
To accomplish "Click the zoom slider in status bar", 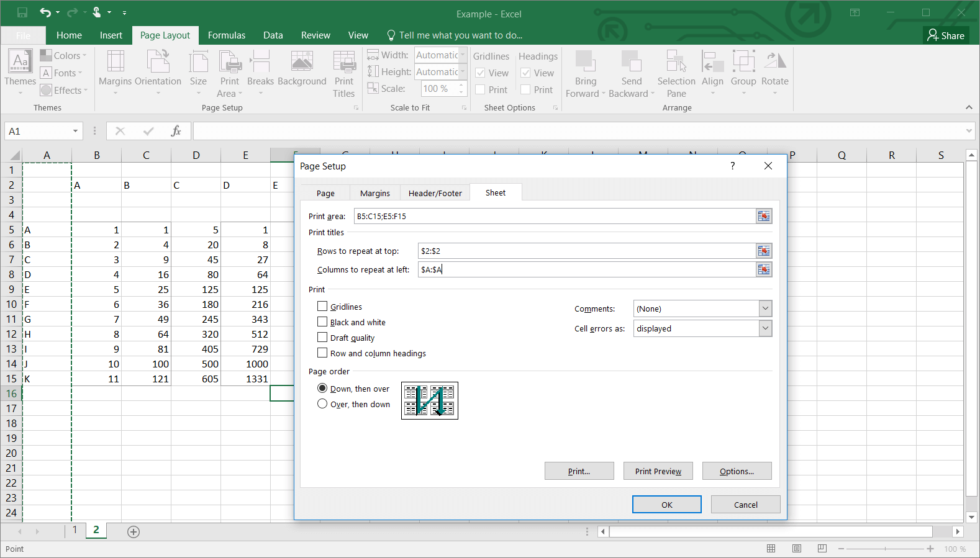I will tap(885, 549).
